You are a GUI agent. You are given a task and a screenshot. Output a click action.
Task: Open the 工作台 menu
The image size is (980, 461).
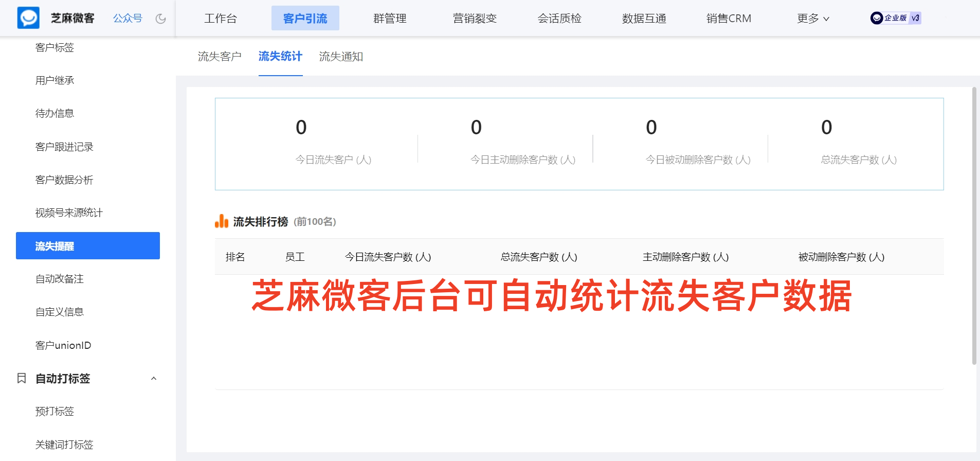click(x=221, y=19)
